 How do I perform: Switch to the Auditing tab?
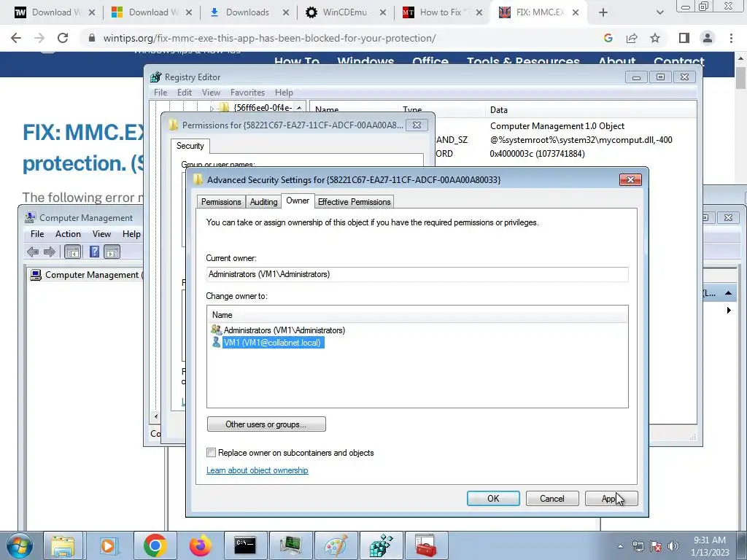pyautogui.click(x=263, y=201)
